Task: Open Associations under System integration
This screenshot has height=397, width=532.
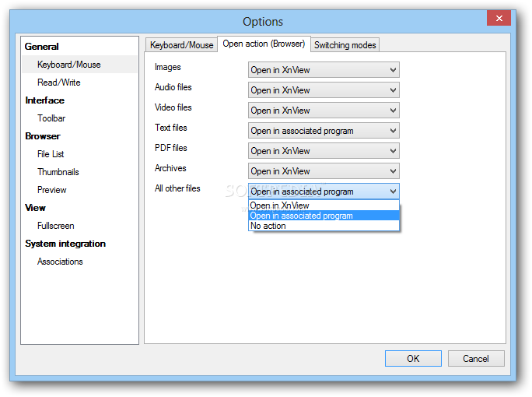Action: point(60,262)
